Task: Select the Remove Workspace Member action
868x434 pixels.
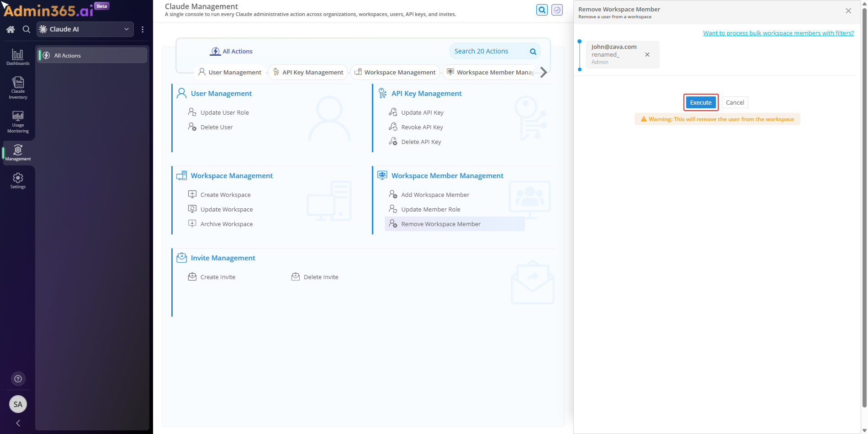Action: (455, 224)
